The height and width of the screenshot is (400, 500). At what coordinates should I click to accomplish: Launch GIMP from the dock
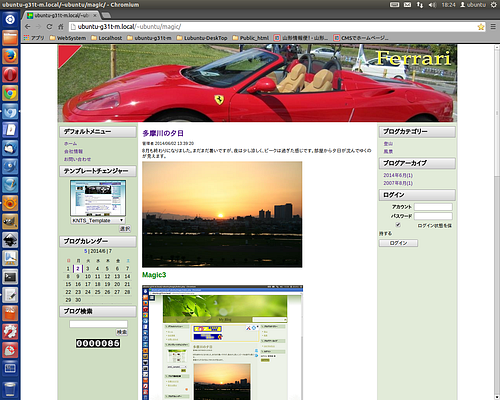pos(10,221)
